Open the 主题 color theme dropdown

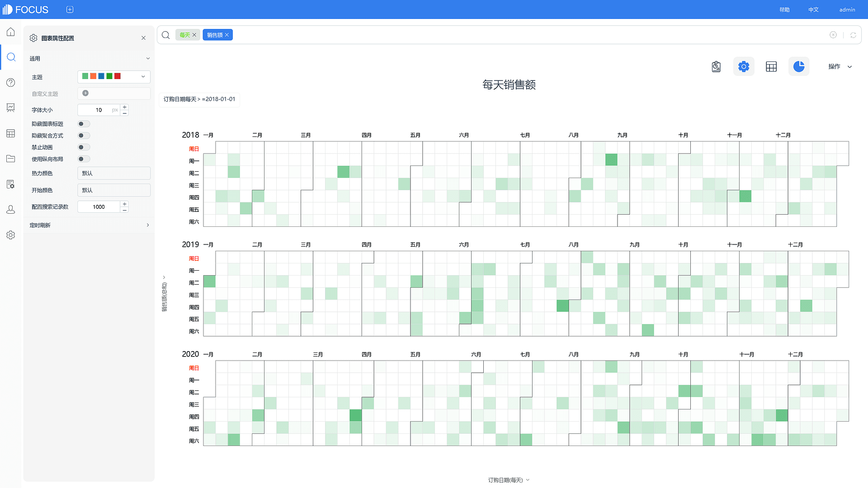tap(114, 76)
